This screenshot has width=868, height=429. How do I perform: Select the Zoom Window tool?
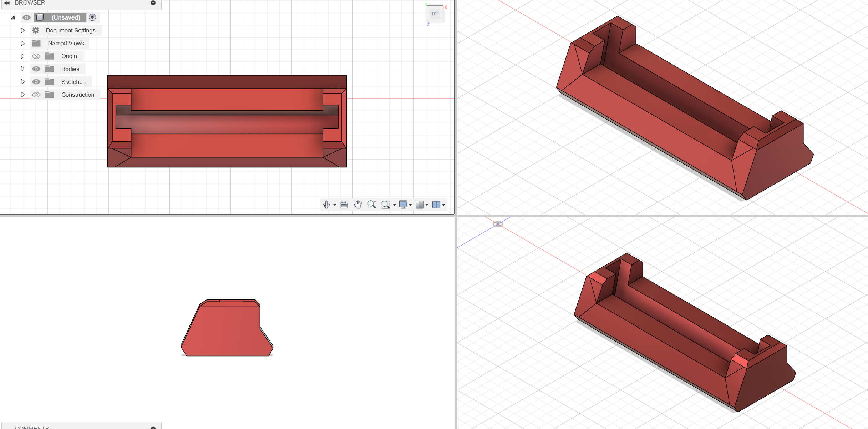click(x=385, y=205)
